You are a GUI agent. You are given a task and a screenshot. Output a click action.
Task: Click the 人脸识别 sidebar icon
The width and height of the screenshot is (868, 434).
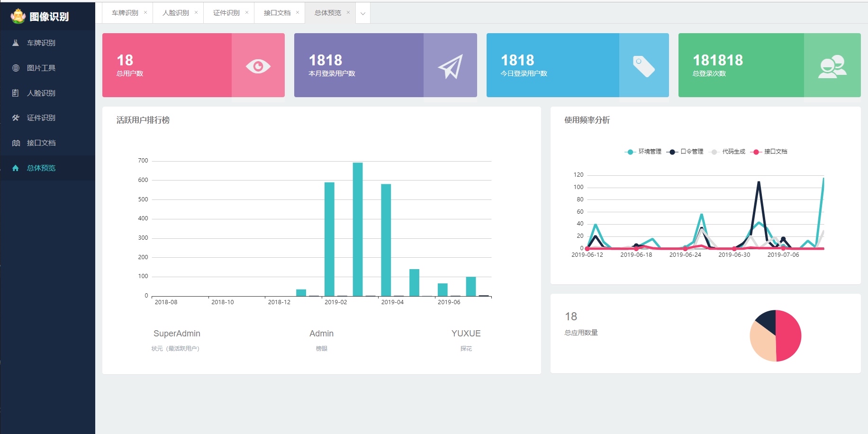point(16,93)
